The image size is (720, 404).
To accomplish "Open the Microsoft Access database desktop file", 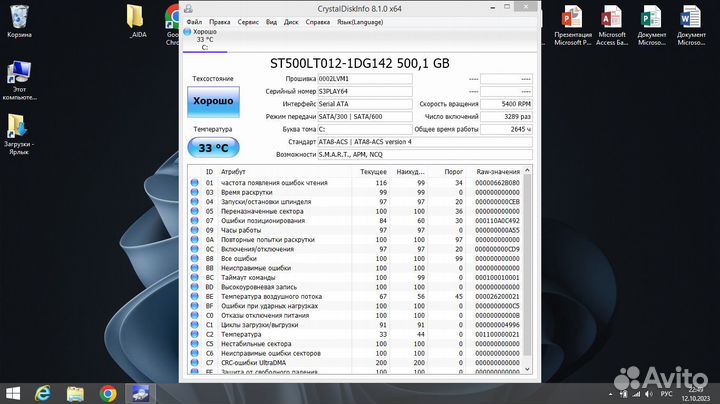I will tap(612, 25).
